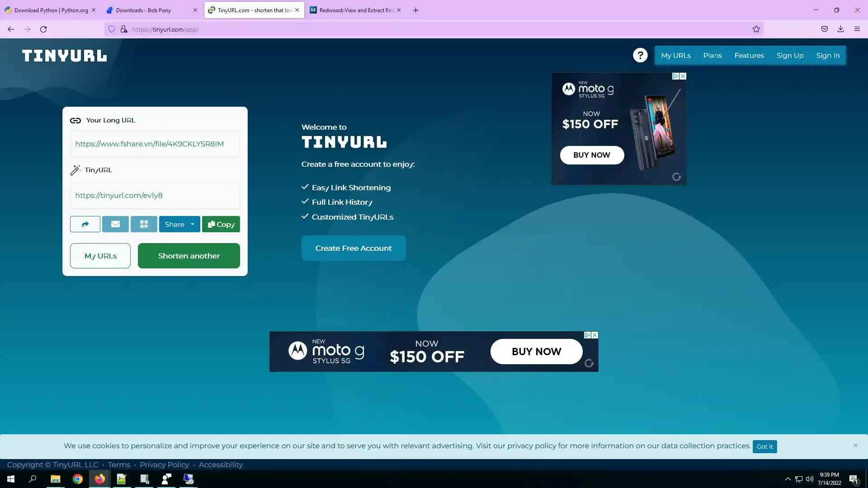Bookmark this page with star icon
Screen dimensions: 868x488
click(x=756, y=29)
